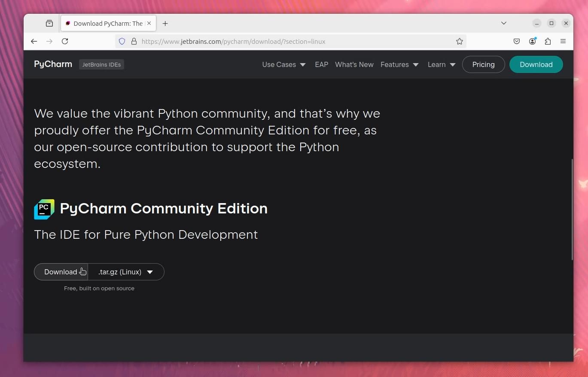Expand the Learn menu
Image resolution: width=588 pixels, height=377 pixels.
click(x=442, y=64)
